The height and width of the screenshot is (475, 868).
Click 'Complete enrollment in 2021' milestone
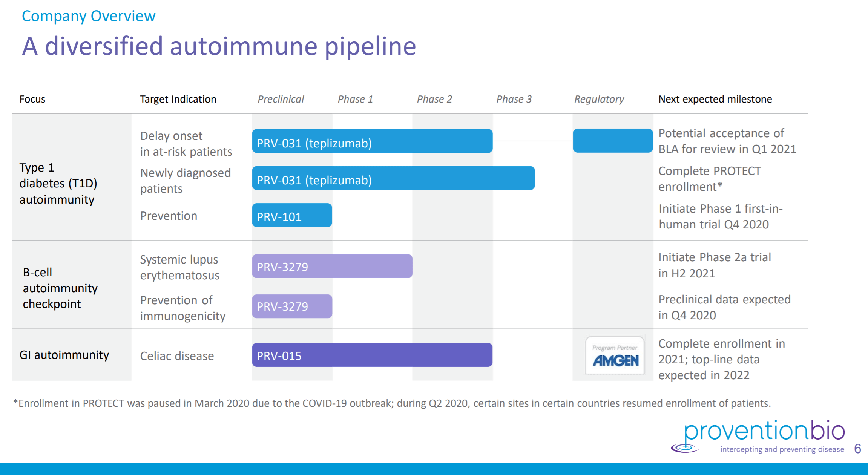click(x=722, y=359)
